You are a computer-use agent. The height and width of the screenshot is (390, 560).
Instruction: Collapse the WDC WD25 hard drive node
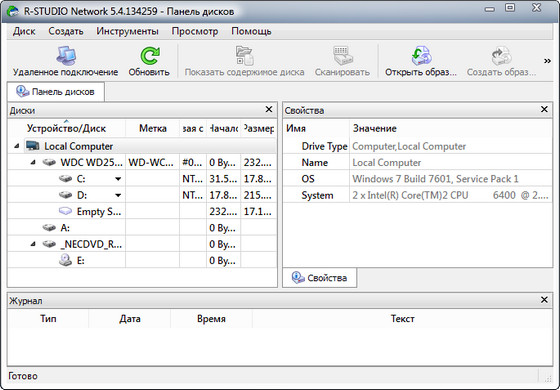click(x=33, y=162)
